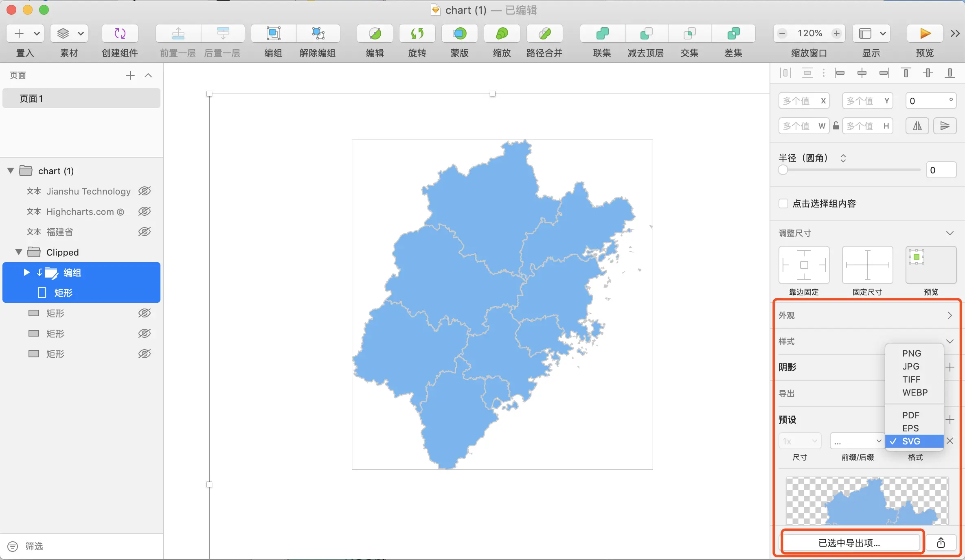
Task: Collapse the Clipped group folder
Action: (x=18, y=252)
